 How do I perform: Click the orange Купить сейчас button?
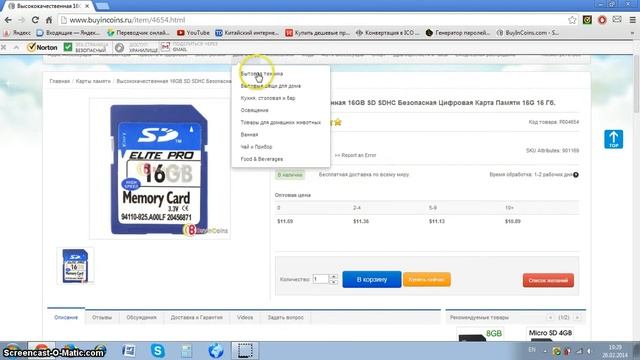[x=427, y=280]
